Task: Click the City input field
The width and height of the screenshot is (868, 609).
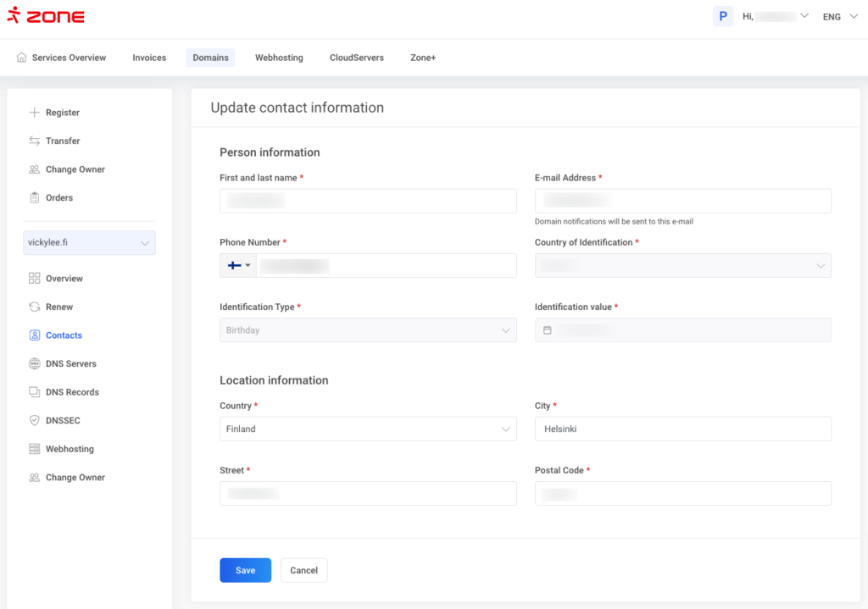Action: click(x=682, y=429)
